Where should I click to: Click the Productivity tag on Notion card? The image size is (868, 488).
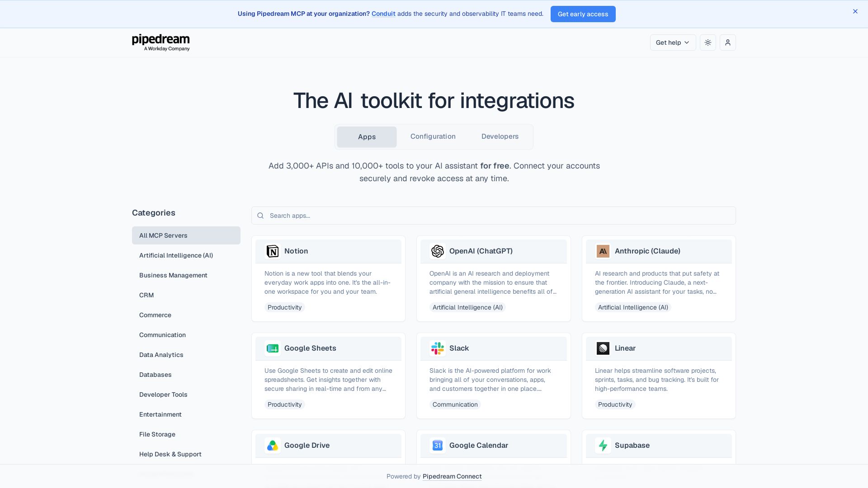(285, 307)
